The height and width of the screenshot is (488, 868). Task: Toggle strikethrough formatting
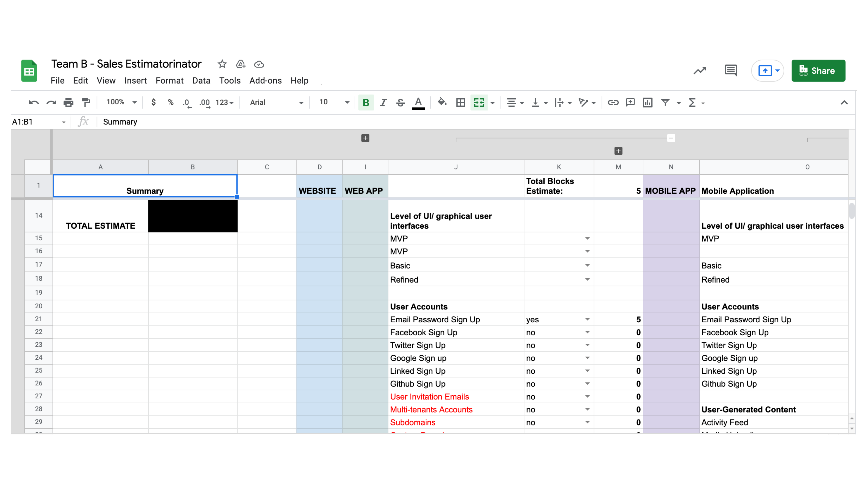(x=401, y=102)
